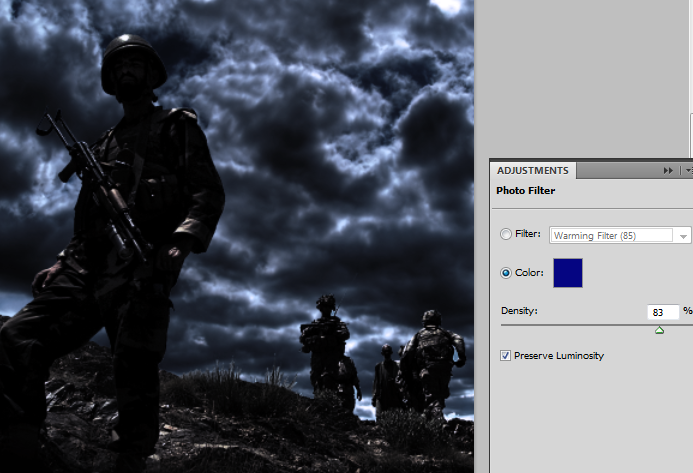Open the Warming Filter (85) dropdown

pos(620,236)
